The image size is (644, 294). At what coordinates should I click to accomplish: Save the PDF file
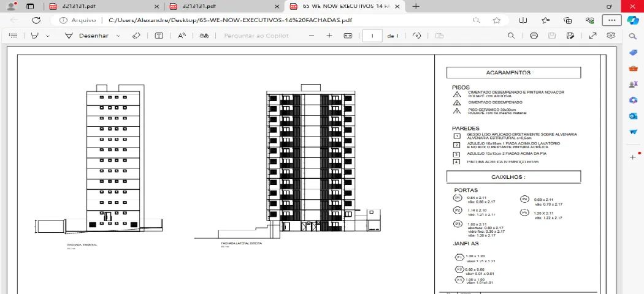click(x=552, y=36)
